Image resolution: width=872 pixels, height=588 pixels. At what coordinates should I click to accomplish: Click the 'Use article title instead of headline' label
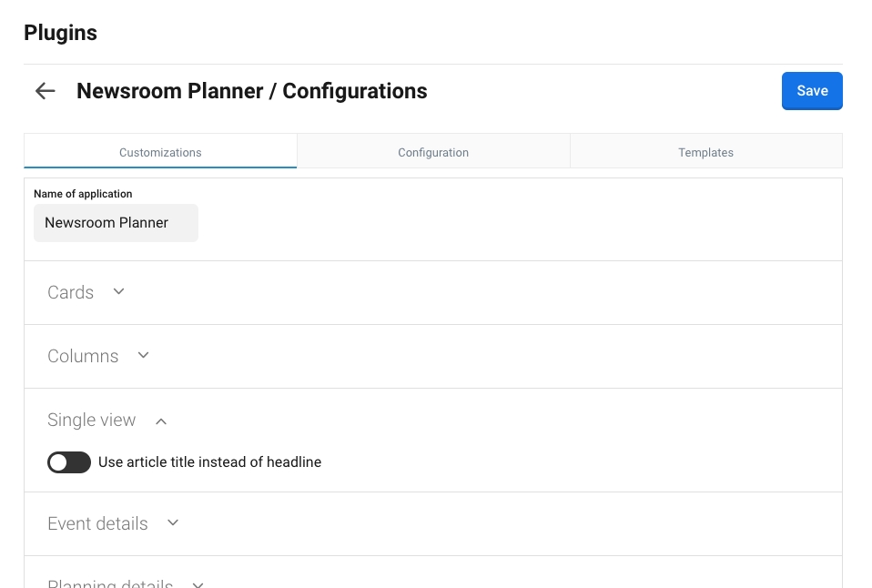click(x=209, y=462)
